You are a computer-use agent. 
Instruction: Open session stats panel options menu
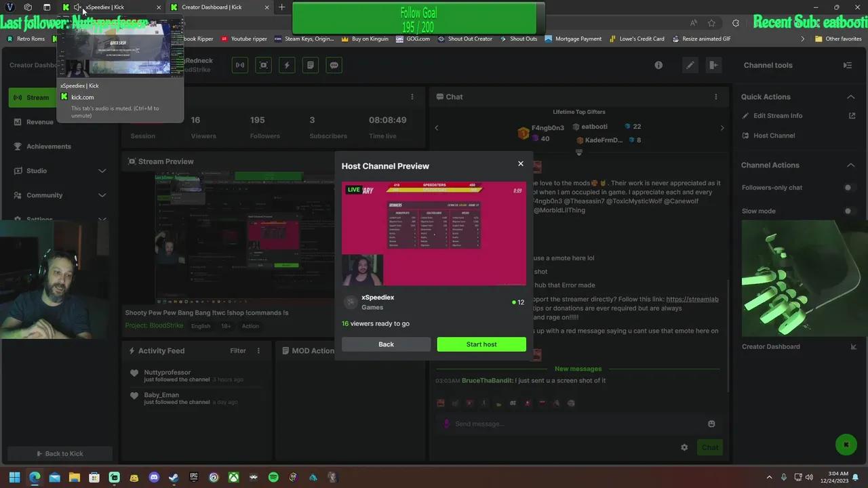(x=412, y=97)
